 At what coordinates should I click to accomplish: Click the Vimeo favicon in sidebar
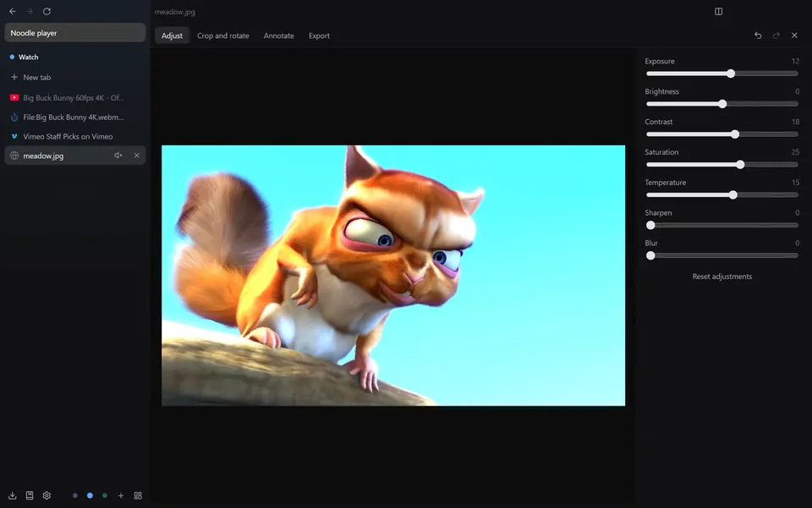pos(14,137)
